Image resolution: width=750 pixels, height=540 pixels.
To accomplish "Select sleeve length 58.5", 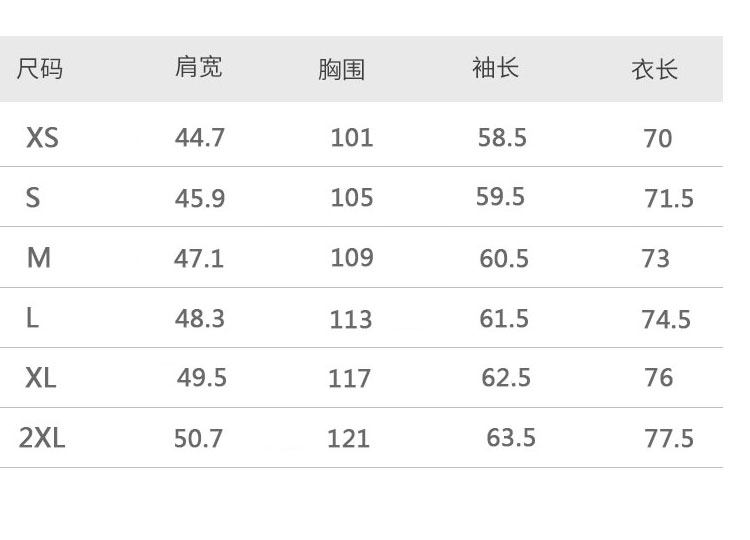I will [502, 137].
